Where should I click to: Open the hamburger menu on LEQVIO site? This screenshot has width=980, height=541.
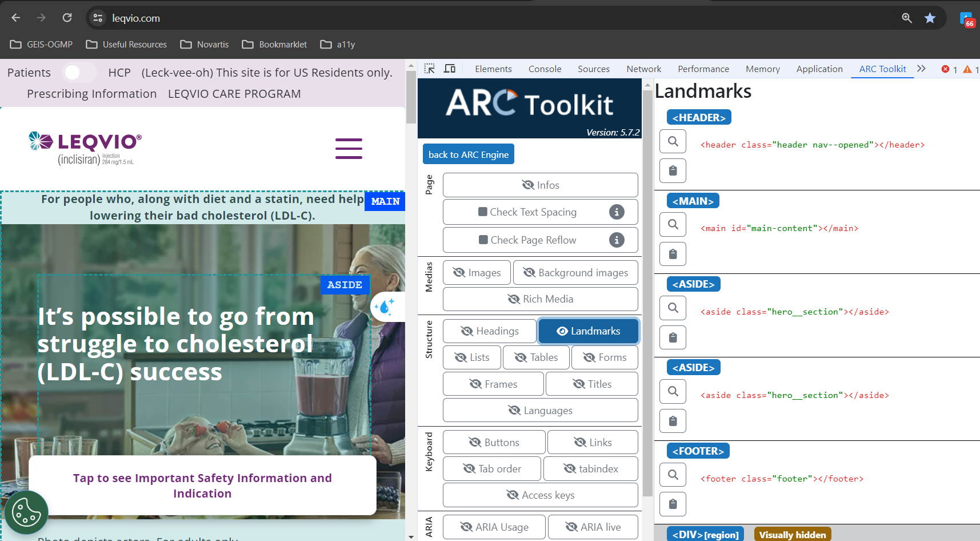click(349, 149)
